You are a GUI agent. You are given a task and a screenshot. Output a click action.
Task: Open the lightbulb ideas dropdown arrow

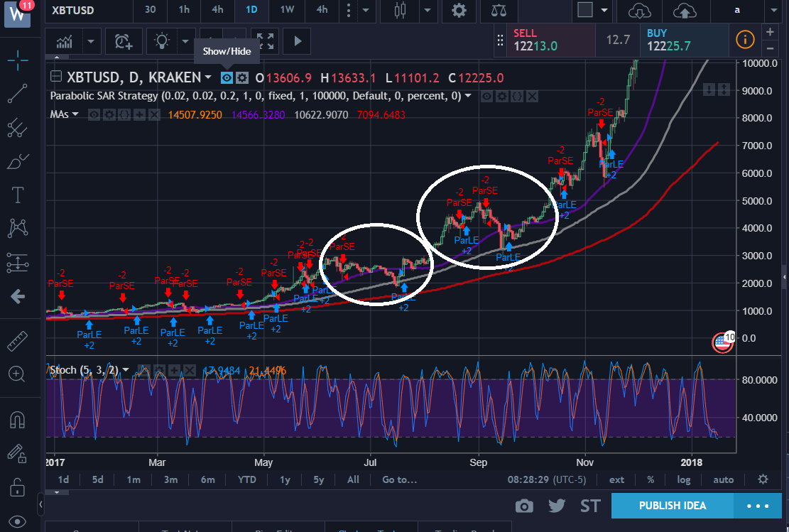click(185, 41)
